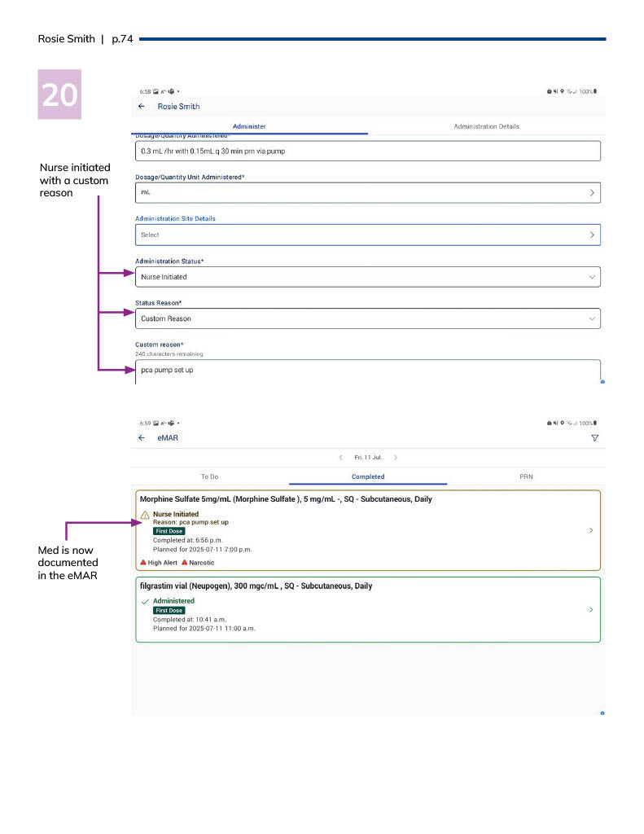This screenshot has width=644, height=834.
Task: Open filgrastim vial entry details chevron
Action: click(591, 609)
